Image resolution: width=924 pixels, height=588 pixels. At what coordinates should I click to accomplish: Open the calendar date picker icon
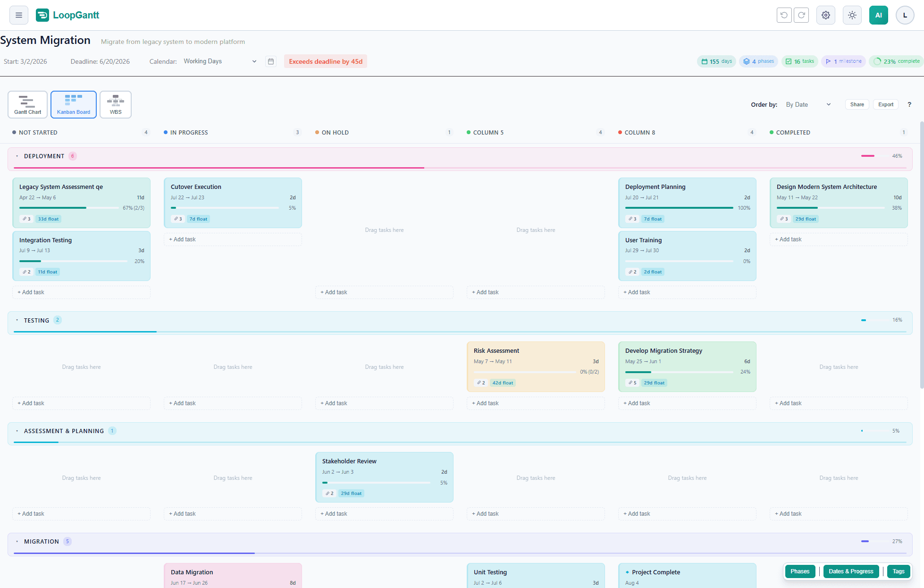pyautogui.click(x=271, y=61)
